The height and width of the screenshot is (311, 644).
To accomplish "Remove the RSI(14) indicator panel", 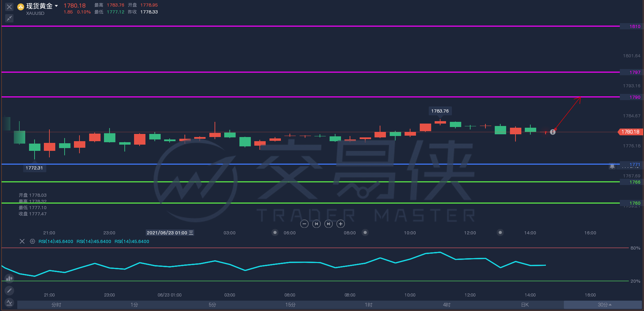I will click(22, 241).
